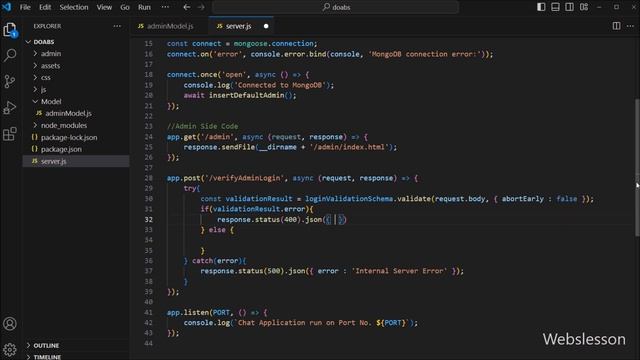
Task: Open adminModel.js in the file tree
Action: 76,113
